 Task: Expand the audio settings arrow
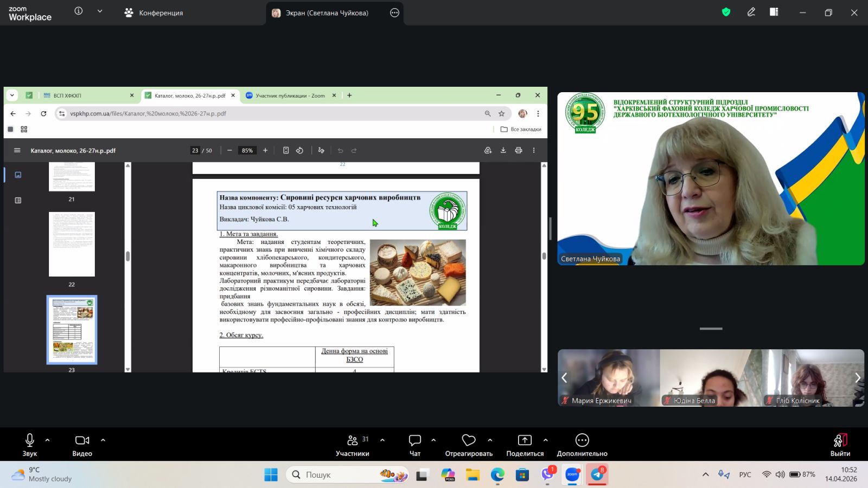pyautogui.click(x=48, y=440)
